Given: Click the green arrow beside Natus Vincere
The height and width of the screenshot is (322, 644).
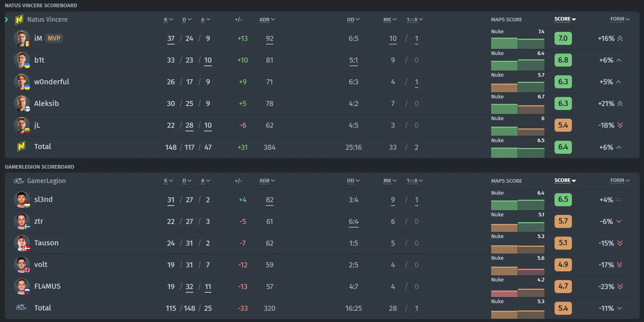Looking at the screenshot, I should [7, 20].
